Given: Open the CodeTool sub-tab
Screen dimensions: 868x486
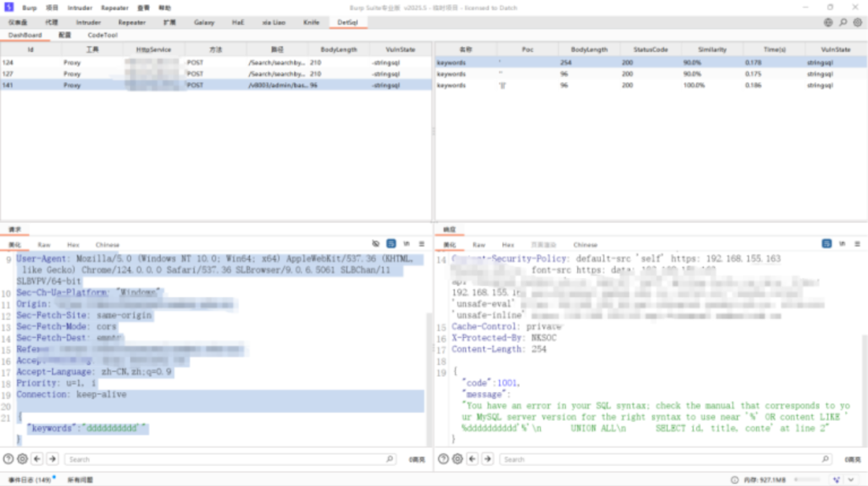Looking at the screenshot, I should tap(102, 35).
